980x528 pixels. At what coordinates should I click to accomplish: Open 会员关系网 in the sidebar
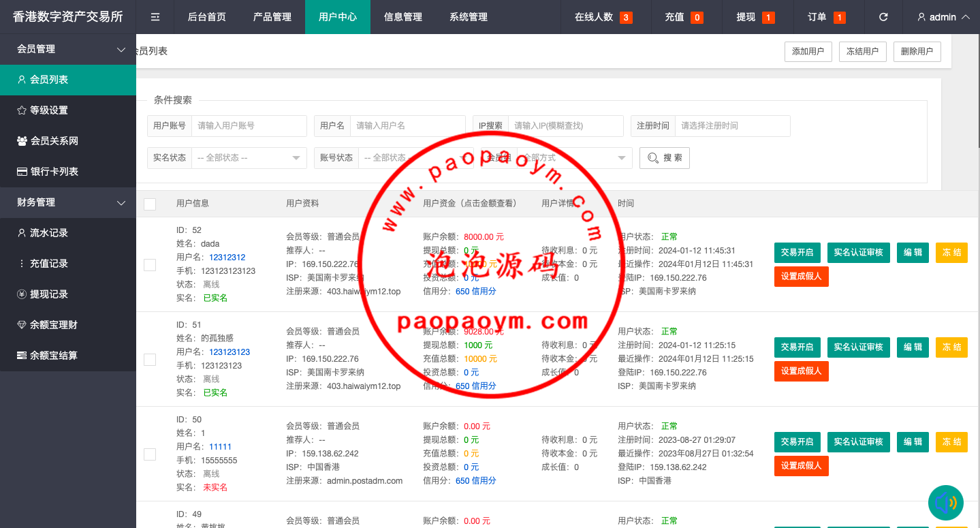coord(68,141)
